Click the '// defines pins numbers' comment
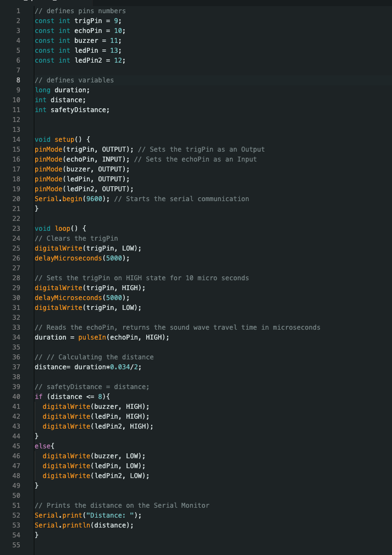Image resolution: width=392 pixels, height=555 pixels. tap(80, 11)
